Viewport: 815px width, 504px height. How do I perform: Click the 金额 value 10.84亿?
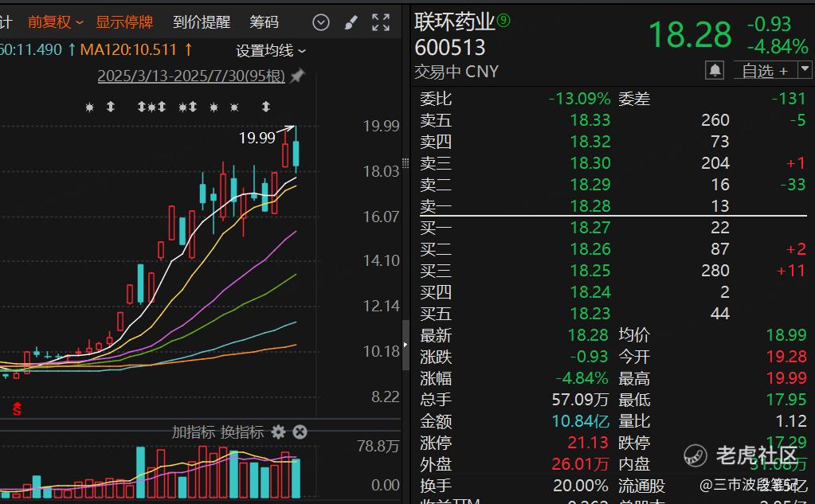pyautogui.click(x=580, y=421)
